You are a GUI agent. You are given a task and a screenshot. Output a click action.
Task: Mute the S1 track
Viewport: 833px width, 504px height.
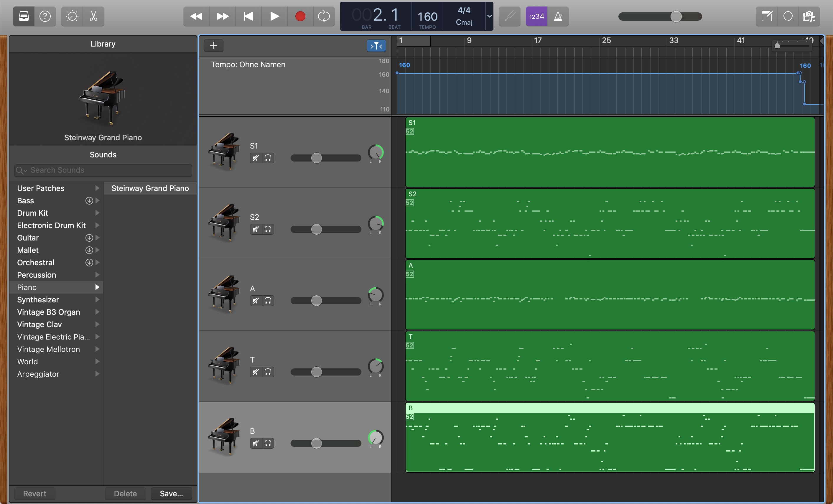256,158
